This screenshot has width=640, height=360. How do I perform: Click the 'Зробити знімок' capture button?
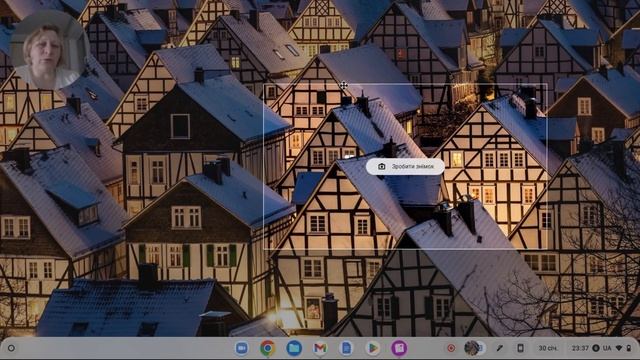click(405, 167)
